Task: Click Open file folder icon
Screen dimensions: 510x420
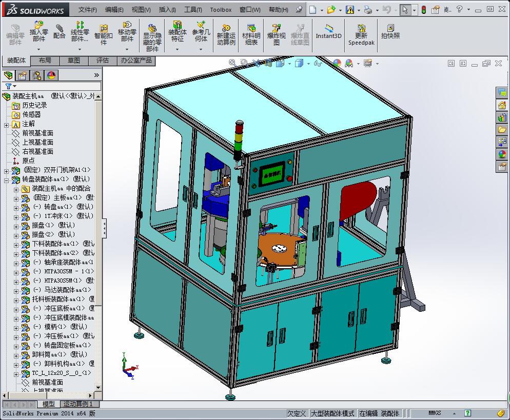Action: (x=331, y=10)
